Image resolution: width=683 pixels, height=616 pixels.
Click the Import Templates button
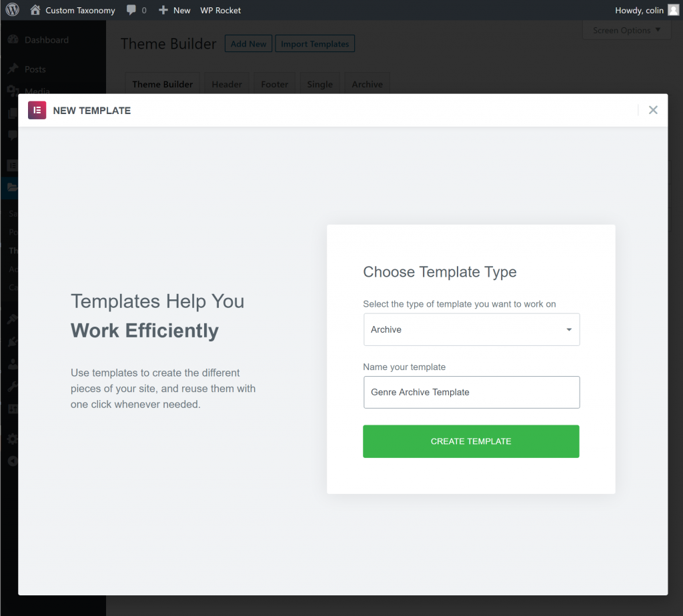(x=315, y=43)
